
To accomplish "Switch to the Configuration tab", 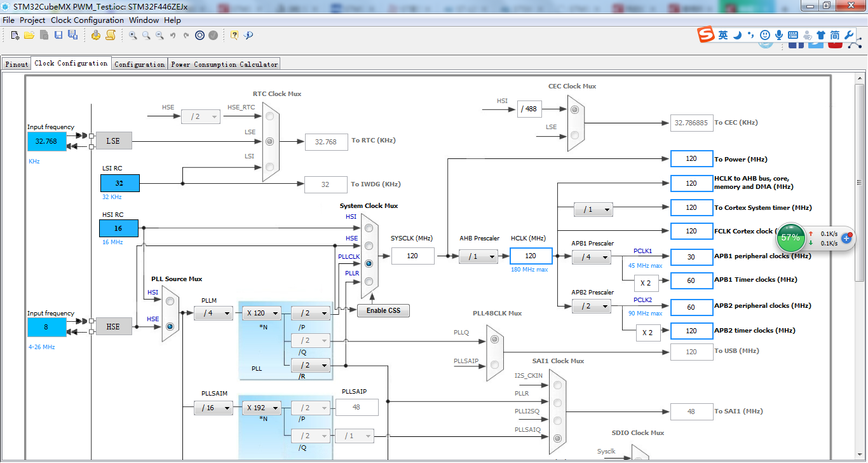I will 140,64.
